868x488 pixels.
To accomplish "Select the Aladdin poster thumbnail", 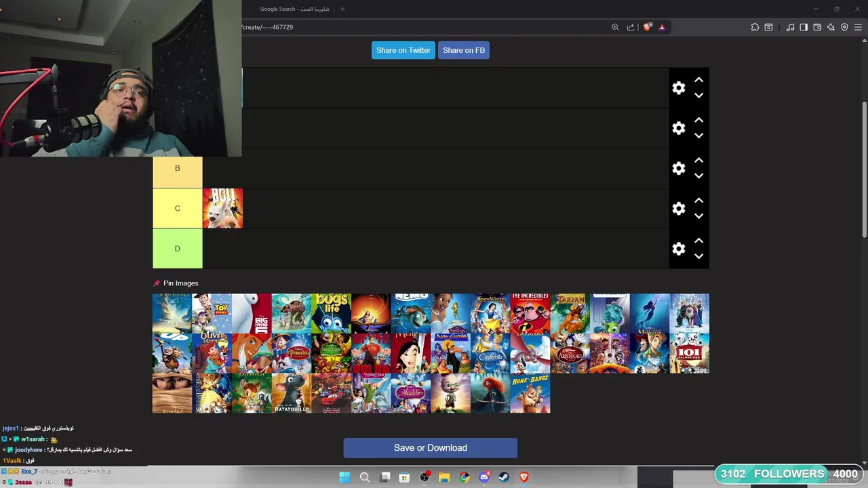I will click(x=411, y=393).
